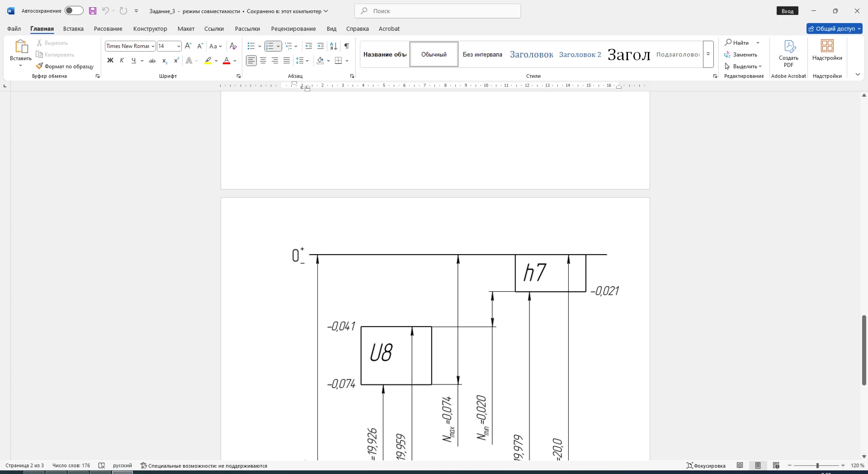
Task: Toggle the Автосохранение switch
Action: click(74, 11)
